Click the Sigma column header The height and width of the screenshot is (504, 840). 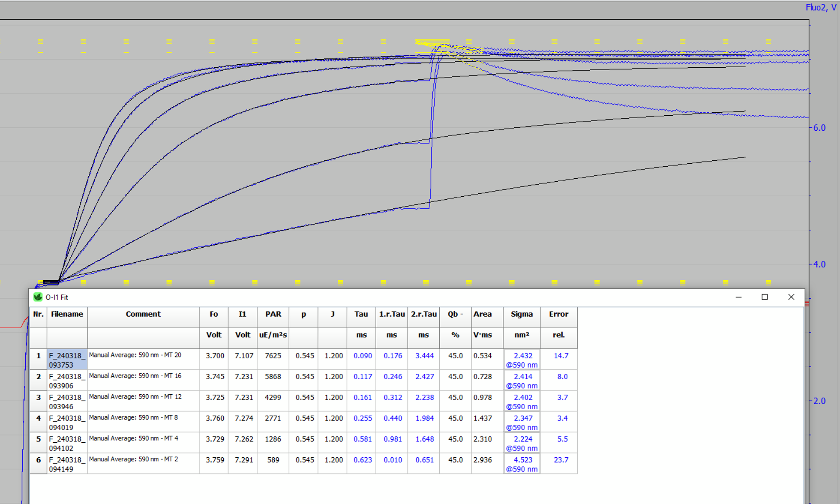point(521,314)
